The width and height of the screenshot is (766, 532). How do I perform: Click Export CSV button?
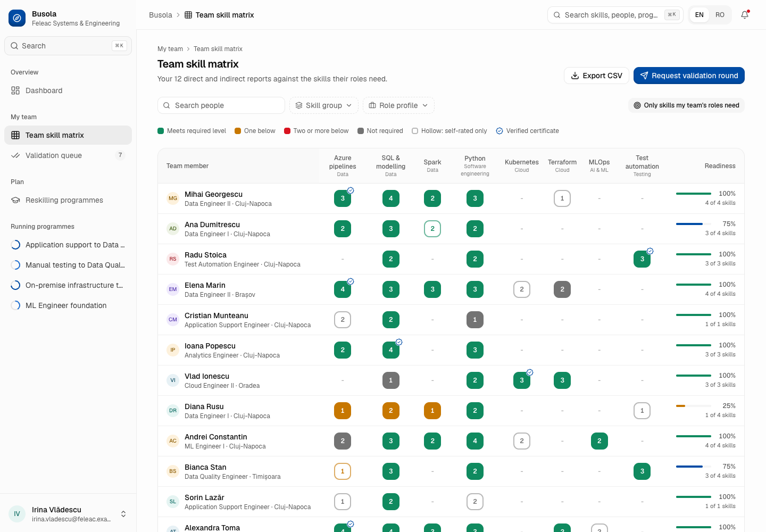[x=596, y=76]
